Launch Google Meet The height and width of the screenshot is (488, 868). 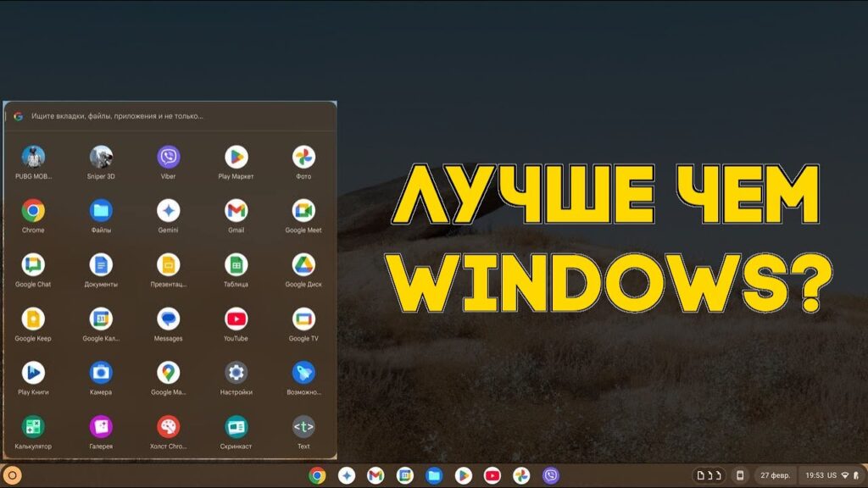click(303, 211)
